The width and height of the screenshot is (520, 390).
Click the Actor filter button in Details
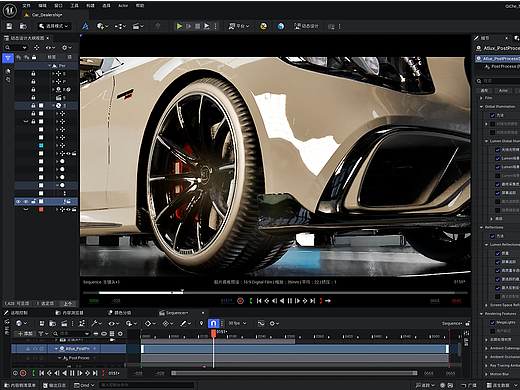[x=503, y=91]
